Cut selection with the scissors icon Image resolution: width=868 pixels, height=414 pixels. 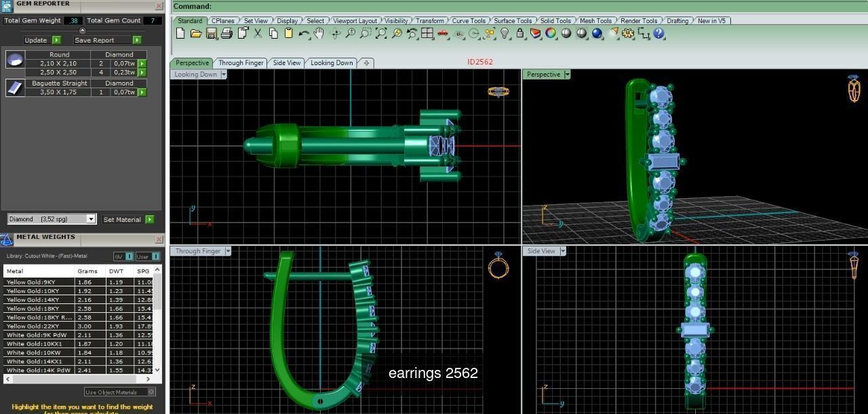pos(258,33)
